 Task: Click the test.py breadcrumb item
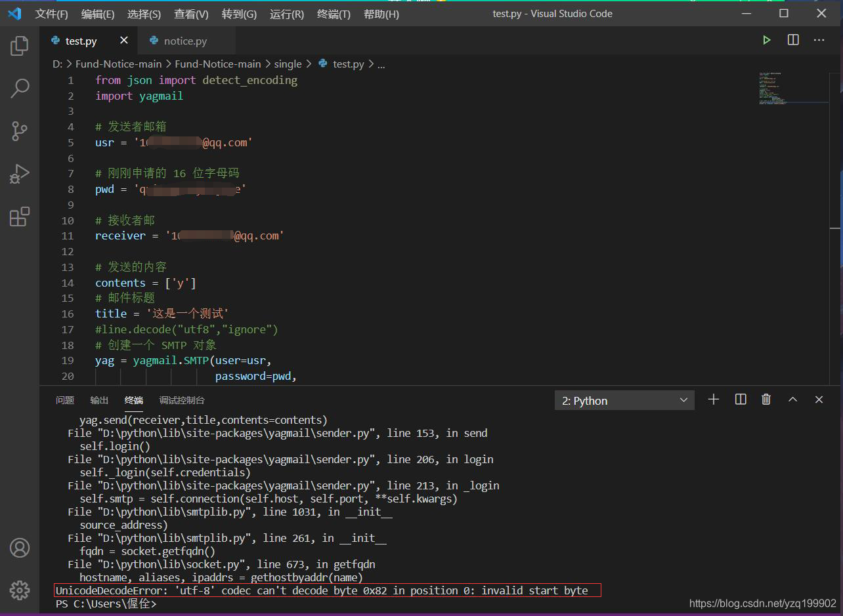341,64
